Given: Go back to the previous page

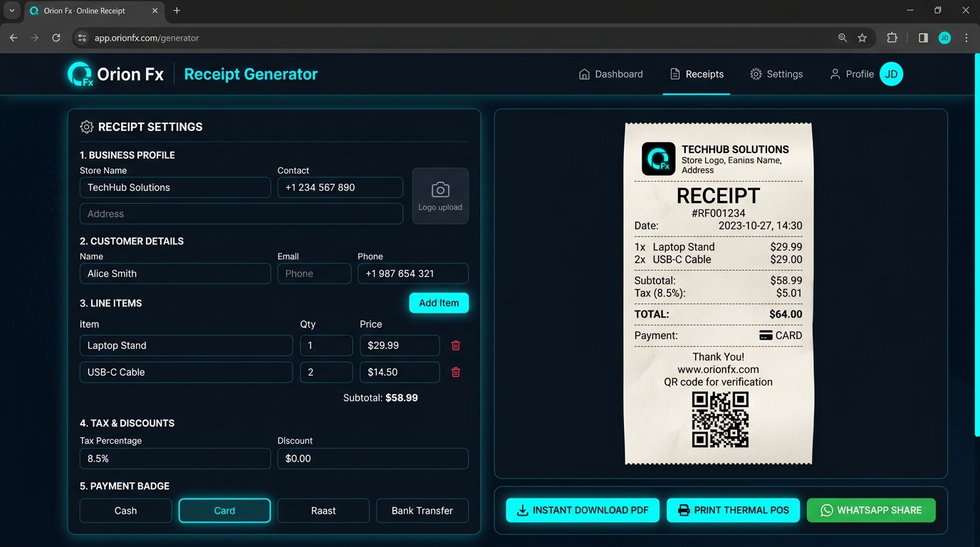Looking at the screenshot, I should click(14, 38).
